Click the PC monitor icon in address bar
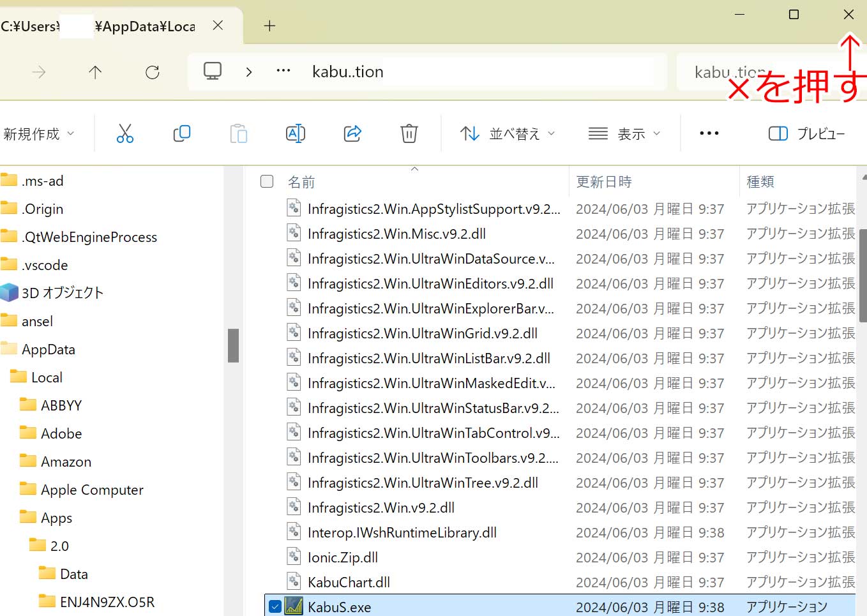 pyautogui.click(x=213, y=71)
